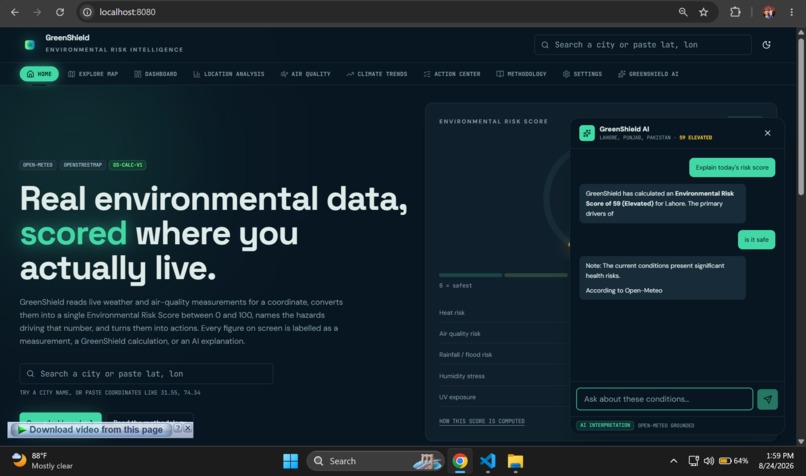Click the OPENSTREETMAP badge
Image resolution: width=806 pixels, height=476 pixels.
pos(82,165)
